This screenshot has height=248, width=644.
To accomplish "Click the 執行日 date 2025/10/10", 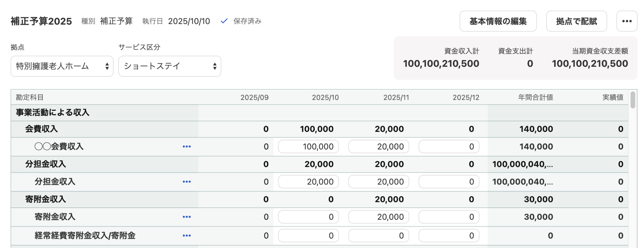I will pyautogui.click(x=189, y=21).
